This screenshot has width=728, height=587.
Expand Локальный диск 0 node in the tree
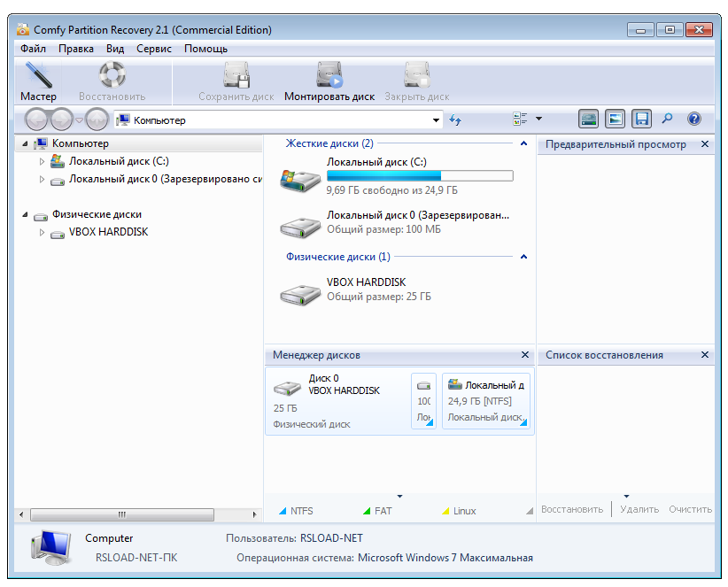coord(42,179)
